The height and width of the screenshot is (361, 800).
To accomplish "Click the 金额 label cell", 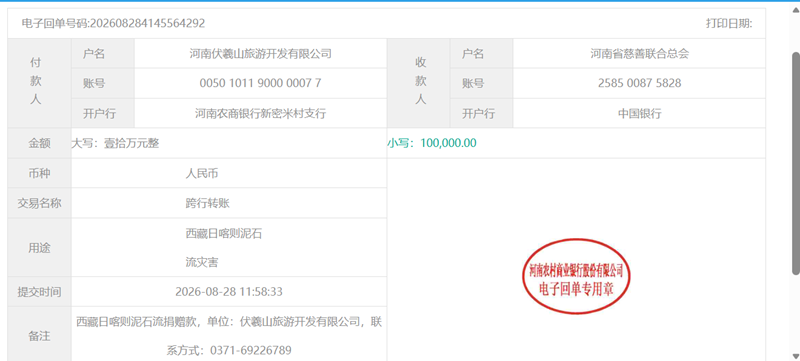I will pyautogui.click(x=39, y=143).
